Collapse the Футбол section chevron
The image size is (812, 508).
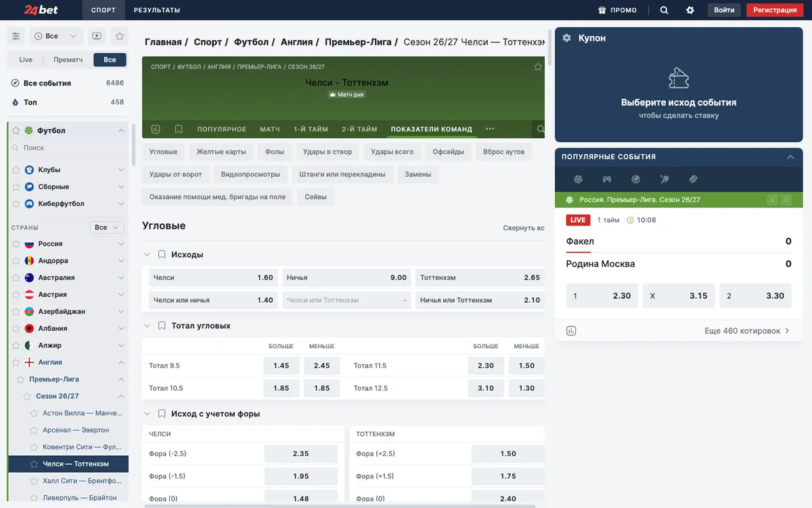pos(121,131)
